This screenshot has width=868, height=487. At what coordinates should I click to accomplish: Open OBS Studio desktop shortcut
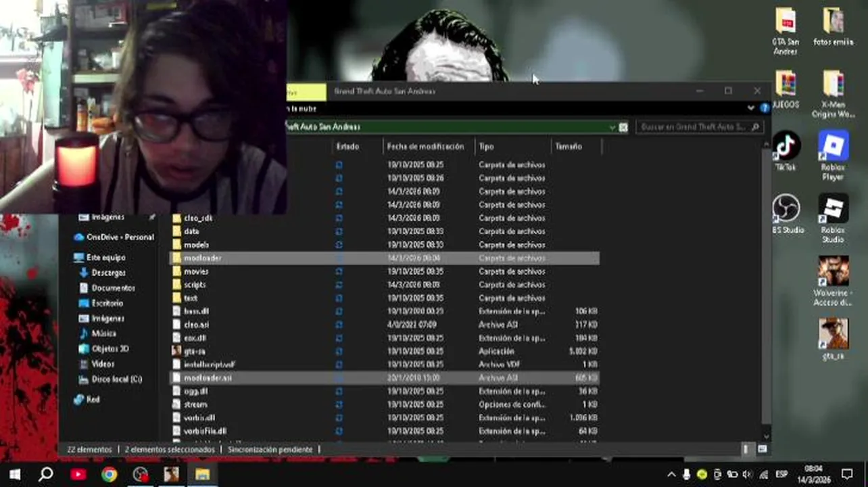tap(787, 214)
